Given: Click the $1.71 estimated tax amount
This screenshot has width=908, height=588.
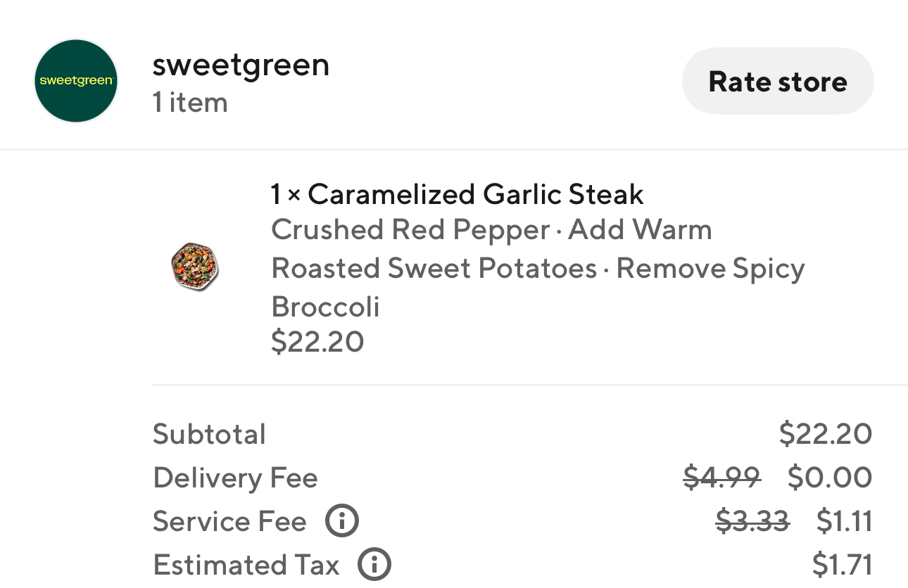Looking at the screenshot, I should (x=842, y=565).
